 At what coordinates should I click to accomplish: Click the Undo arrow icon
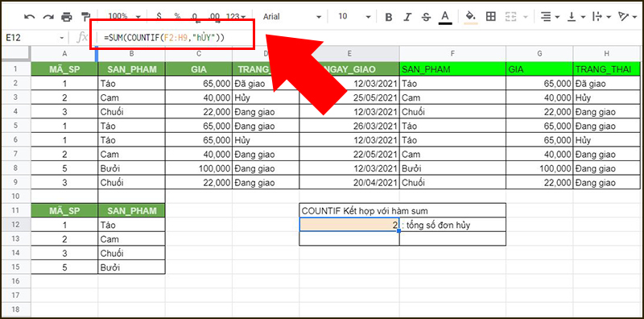click(x=29, y=17)
